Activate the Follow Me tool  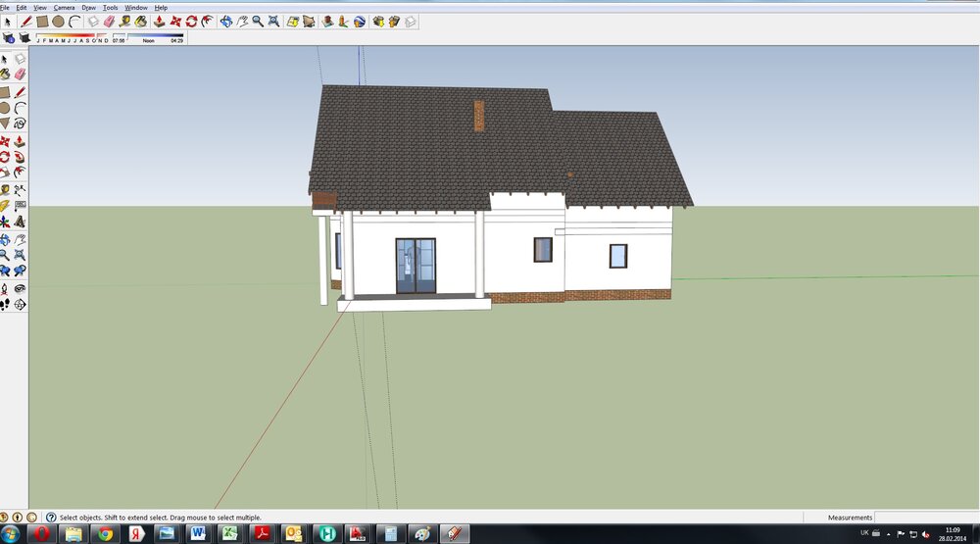click(20, 157)
